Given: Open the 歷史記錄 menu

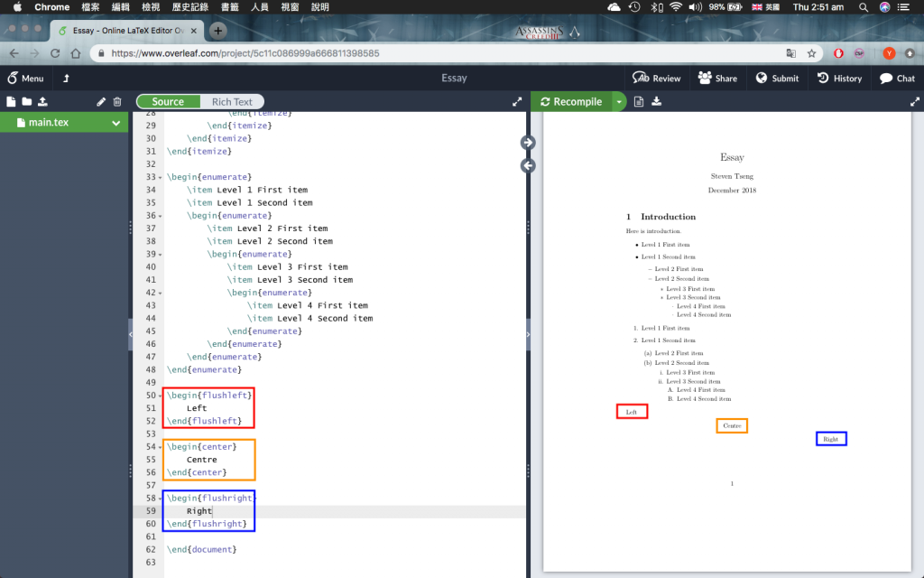Looking at the screenshot, I should (189, 7).
